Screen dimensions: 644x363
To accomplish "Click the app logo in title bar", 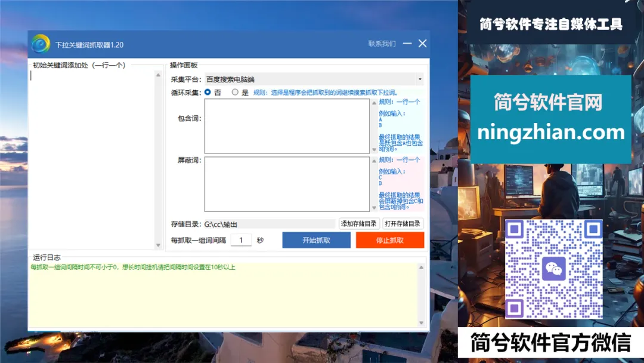I will click(x=41, y=44).
